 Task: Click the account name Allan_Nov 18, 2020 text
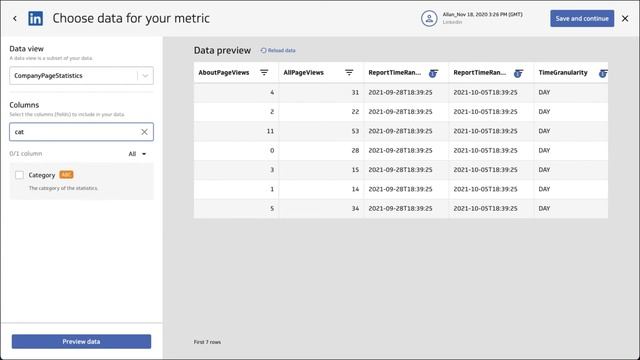(482, 14)
